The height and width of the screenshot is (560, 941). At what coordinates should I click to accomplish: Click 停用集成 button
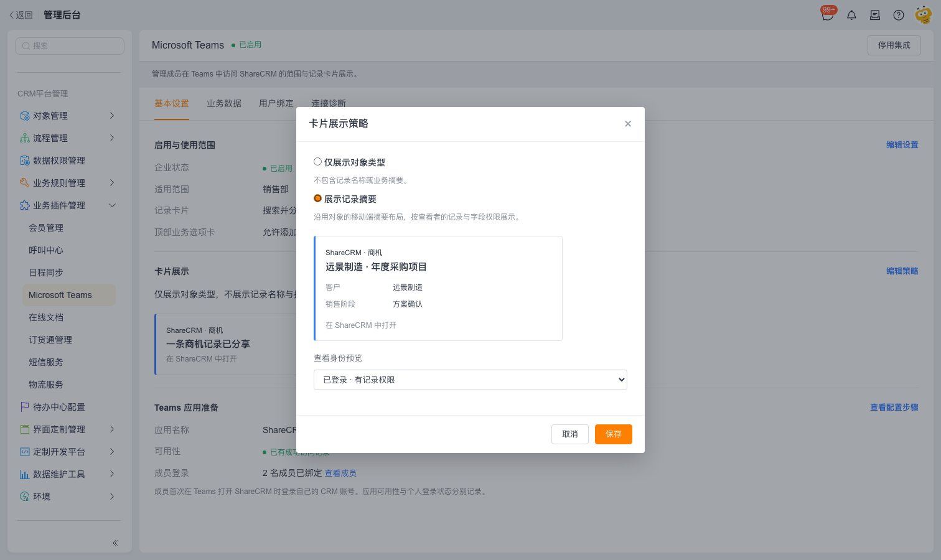(894, 45)
